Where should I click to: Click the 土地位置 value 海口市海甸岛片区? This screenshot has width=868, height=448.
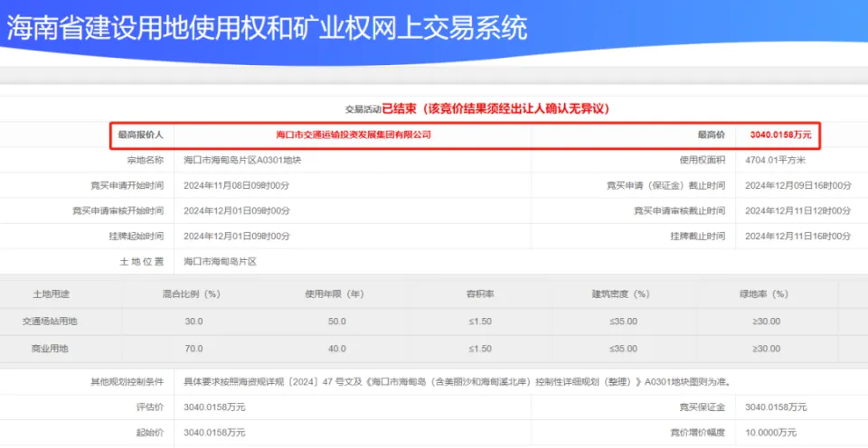[x=220, y=261]
